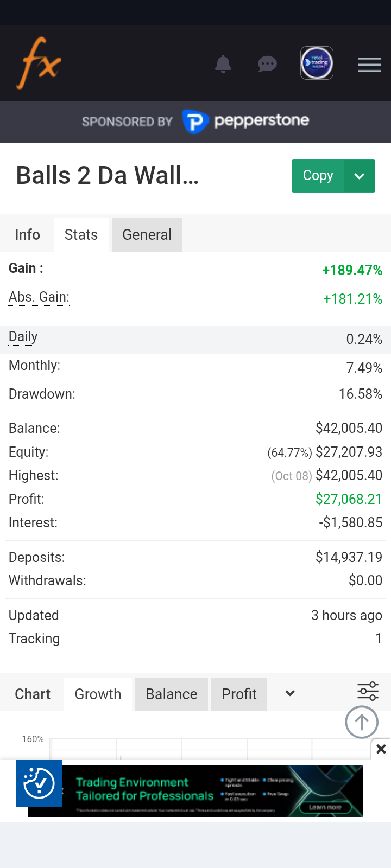391x868 pixels.
Task: Switch to the Stats tab
Action: (81, 234)
